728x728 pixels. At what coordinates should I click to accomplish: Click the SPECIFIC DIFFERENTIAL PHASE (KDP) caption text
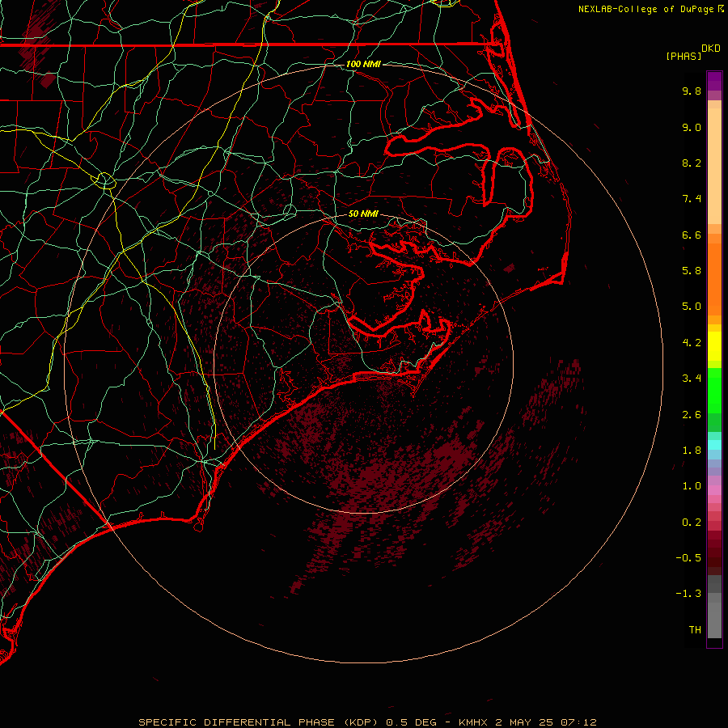click(260, 722)
